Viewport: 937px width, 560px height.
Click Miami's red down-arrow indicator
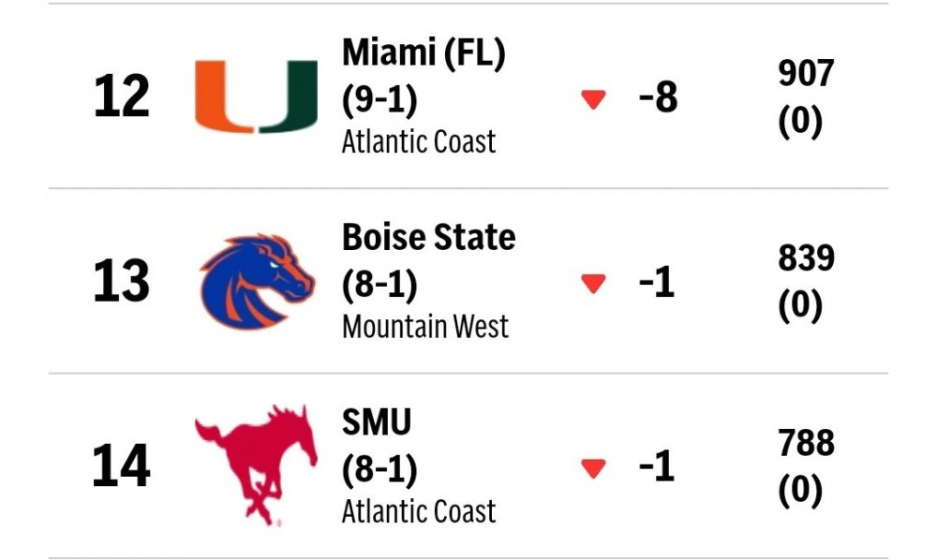tap(593, 99)
